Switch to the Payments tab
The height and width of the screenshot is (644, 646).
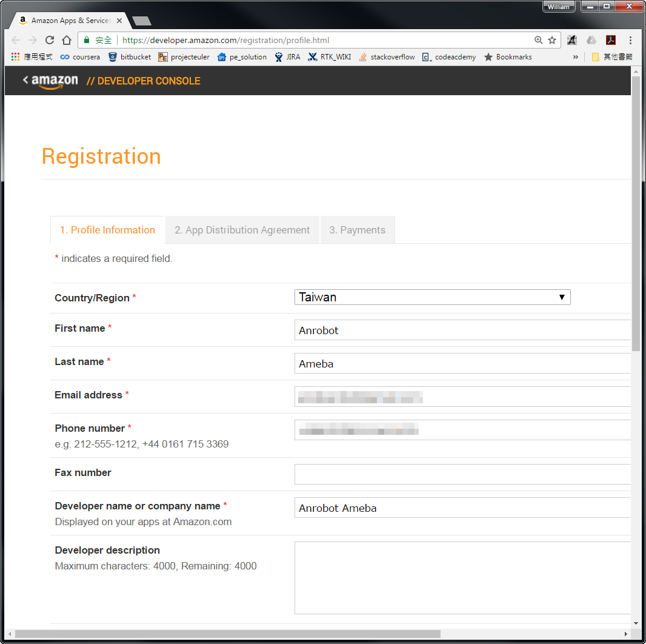point(357,230)
